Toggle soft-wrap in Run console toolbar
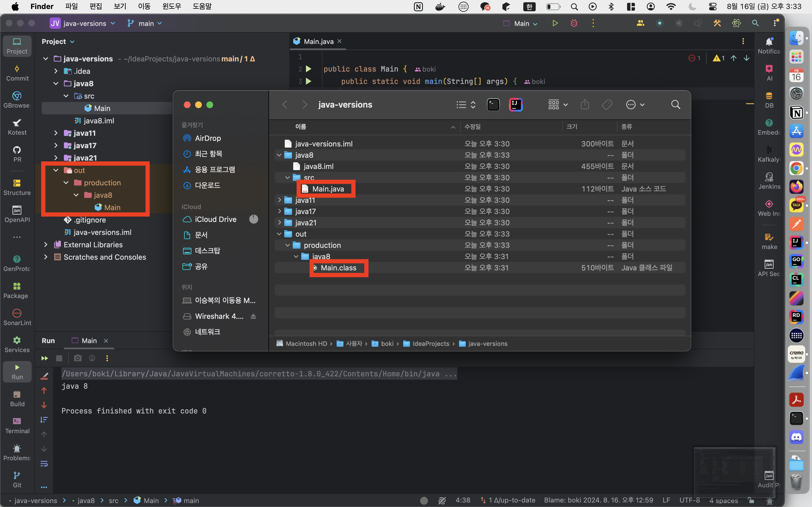The image size is (812, 507). [44, 464]
